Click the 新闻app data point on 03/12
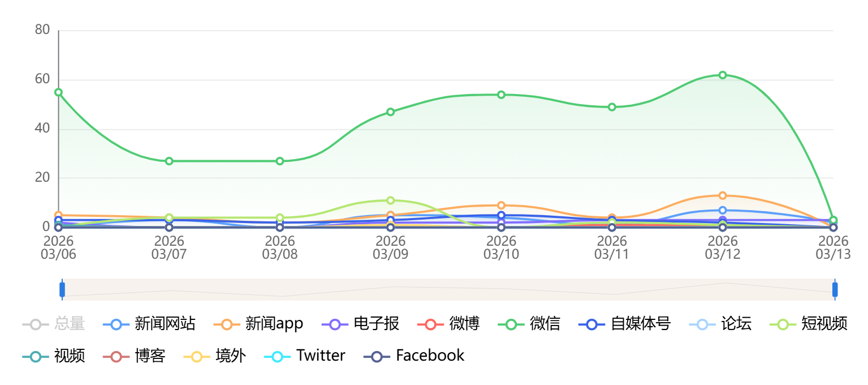868x385 pixels. point(723,196)
